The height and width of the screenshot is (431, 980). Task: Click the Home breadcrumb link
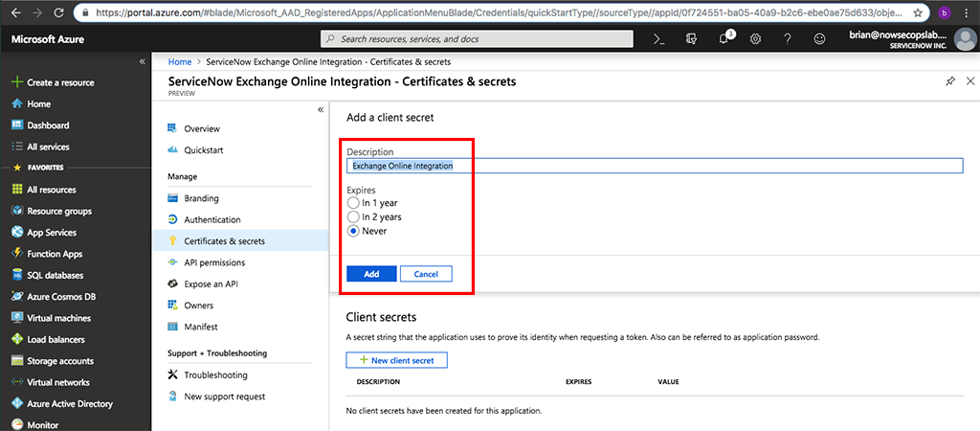[x=180, y=62]
